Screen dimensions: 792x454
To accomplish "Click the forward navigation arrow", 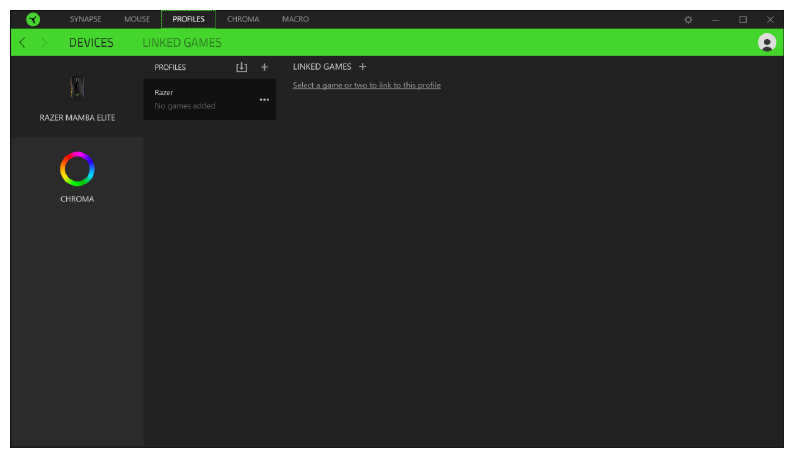I will [44, 42].
